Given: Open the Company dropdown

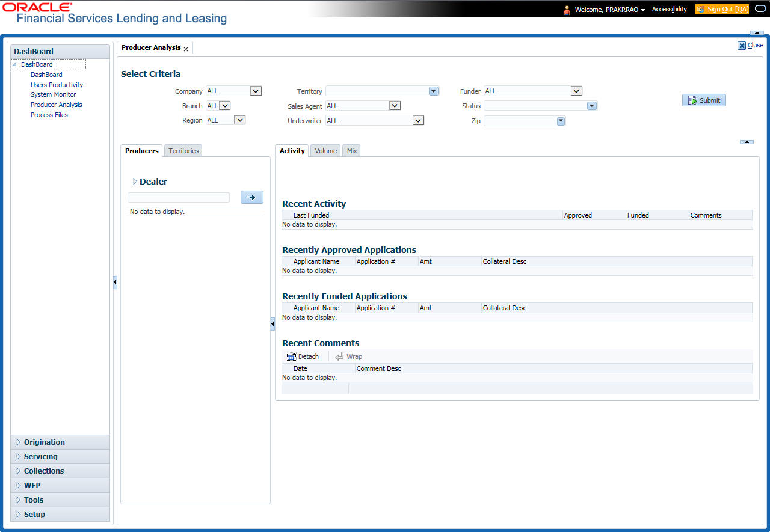Looking at the screenshot, I should (x=256, y=91).
